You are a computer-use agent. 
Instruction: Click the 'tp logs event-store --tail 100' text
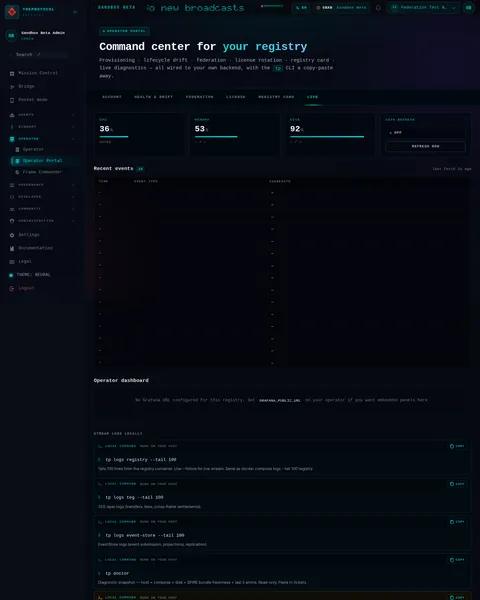(145, 535)
